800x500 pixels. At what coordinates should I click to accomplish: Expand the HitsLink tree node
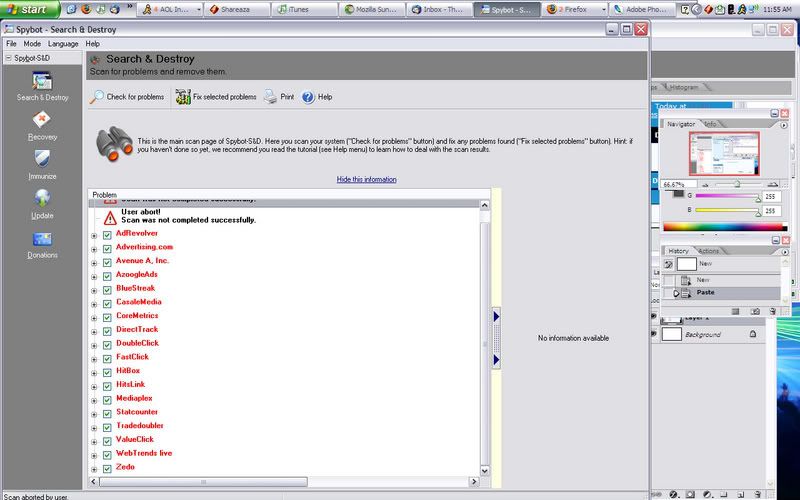pos(94,387)
